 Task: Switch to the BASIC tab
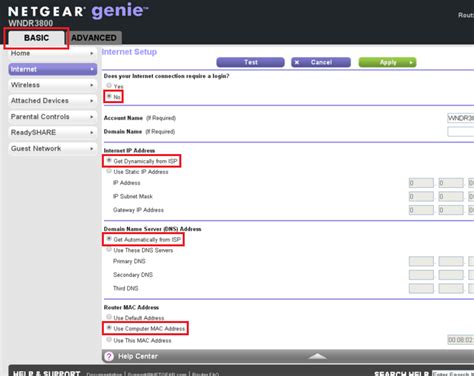(36, 38)
